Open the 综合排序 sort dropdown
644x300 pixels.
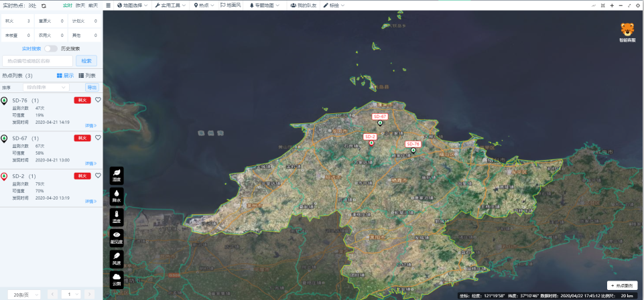pyautogui.click(x=46, y=87)
